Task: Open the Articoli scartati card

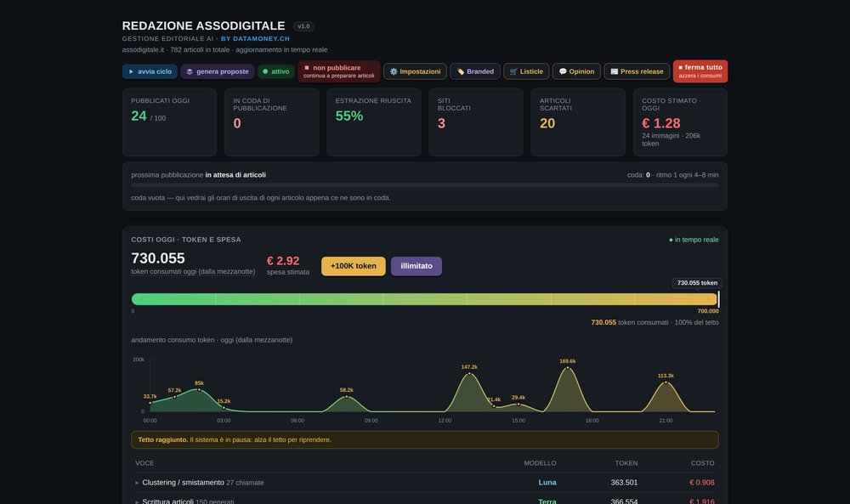Action: click(x=578, y=122)
